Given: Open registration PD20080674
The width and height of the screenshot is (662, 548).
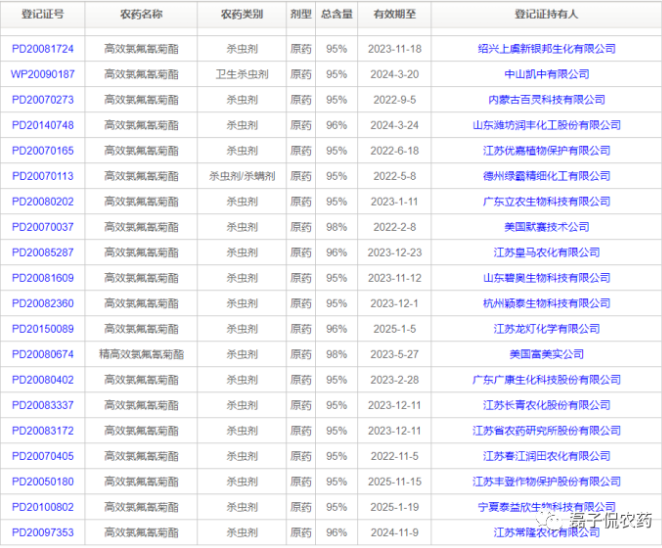Looking at the screenshot, I should (x=42, y=354).
